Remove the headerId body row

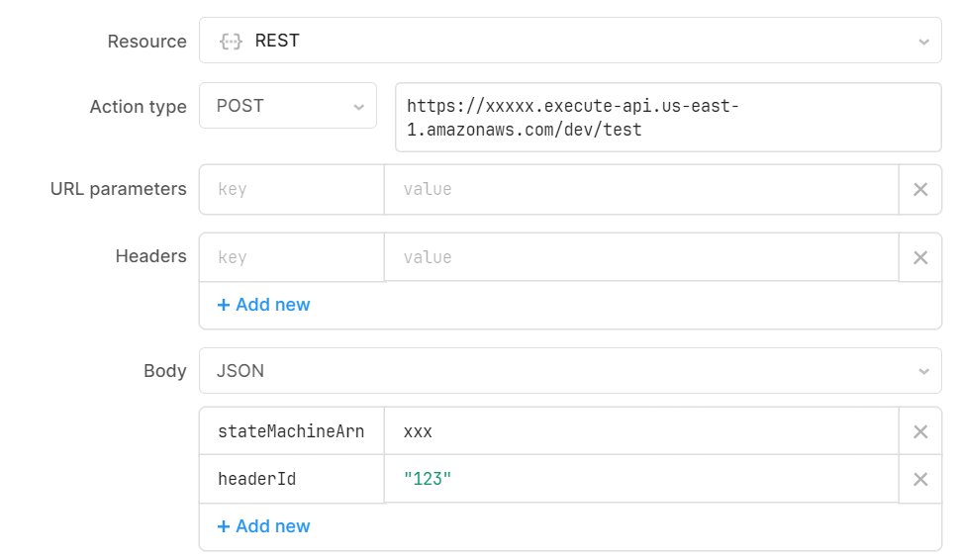(920, 479)
